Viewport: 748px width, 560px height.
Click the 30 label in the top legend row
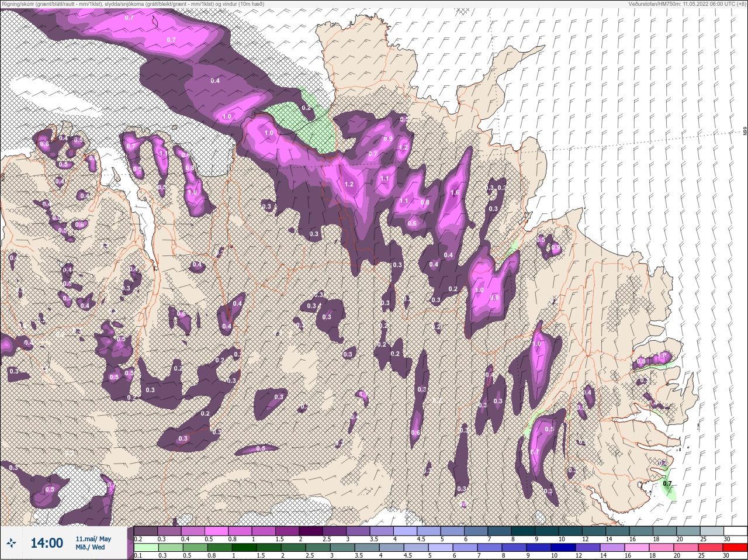(x=727, y=539)
